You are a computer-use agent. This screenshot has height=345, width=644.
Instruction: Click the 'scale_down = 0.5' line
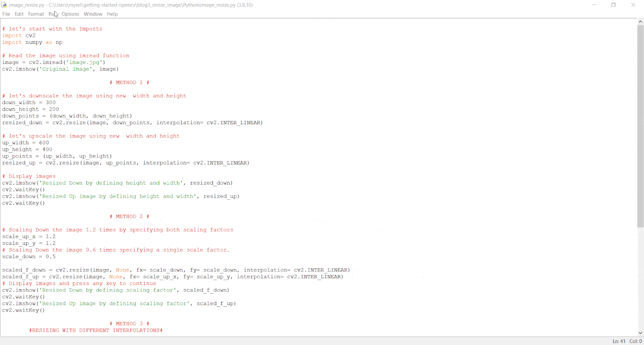(x=29, y=257)
